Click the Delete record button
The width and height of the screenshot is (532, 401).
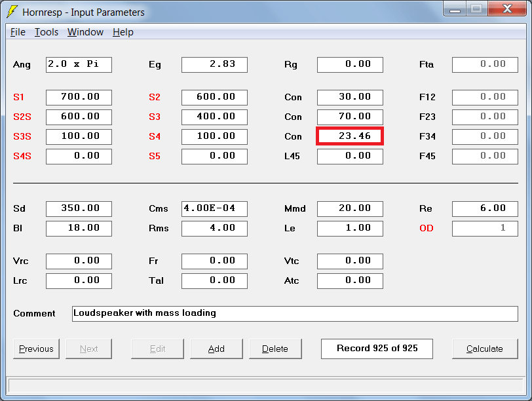point(275,349)
